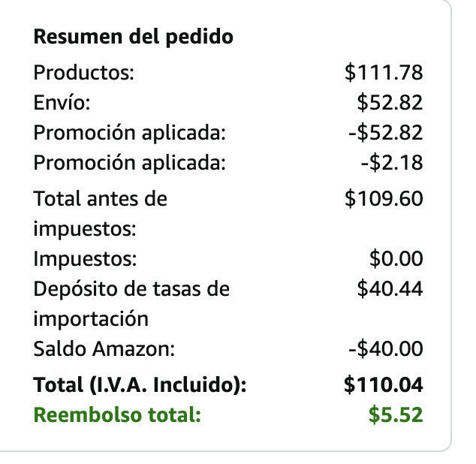
Task: Click the -$40.00 Amazon balance amount
Action: click(x=386, y=348)
